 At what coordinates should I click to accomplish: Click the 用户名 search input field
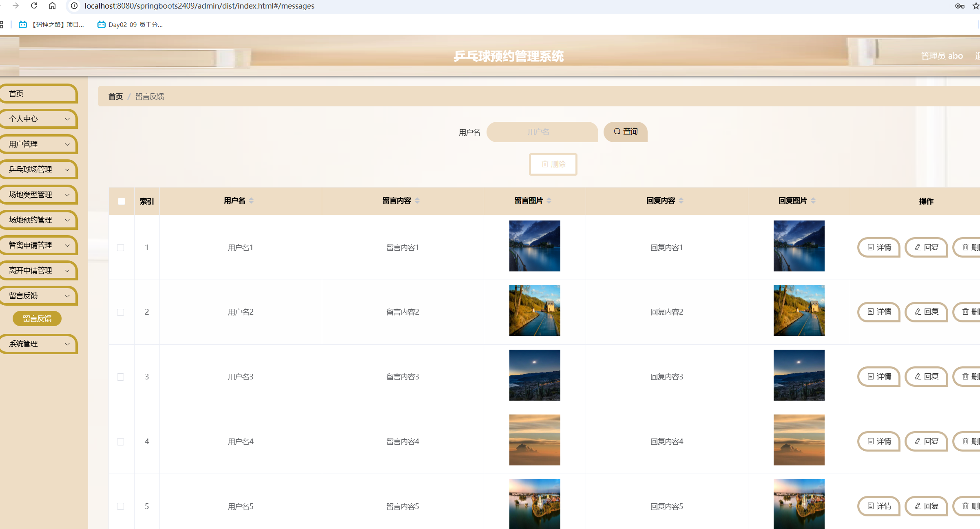(542, 132)
